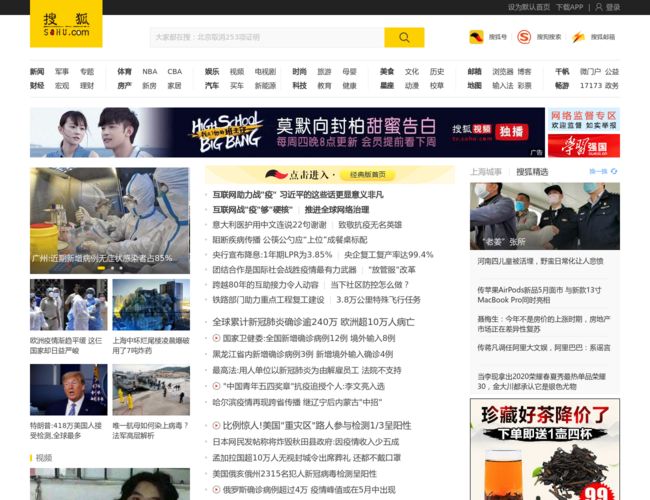650x500 pixels.
Task: Open headline 全球累计新冠肺炎确诊逾240万
Action: [313, 322]
